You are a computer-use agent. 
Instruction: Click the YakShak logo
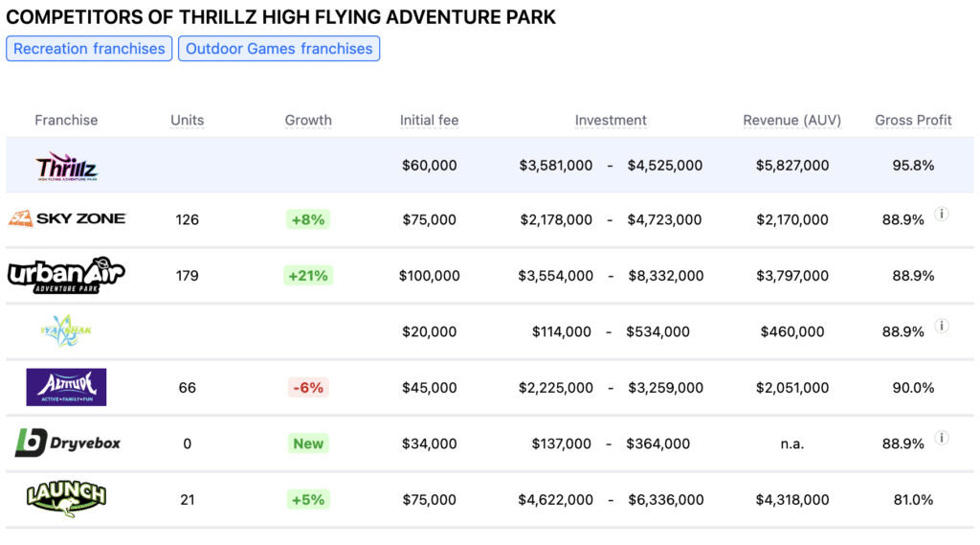[x=66, y=330]
